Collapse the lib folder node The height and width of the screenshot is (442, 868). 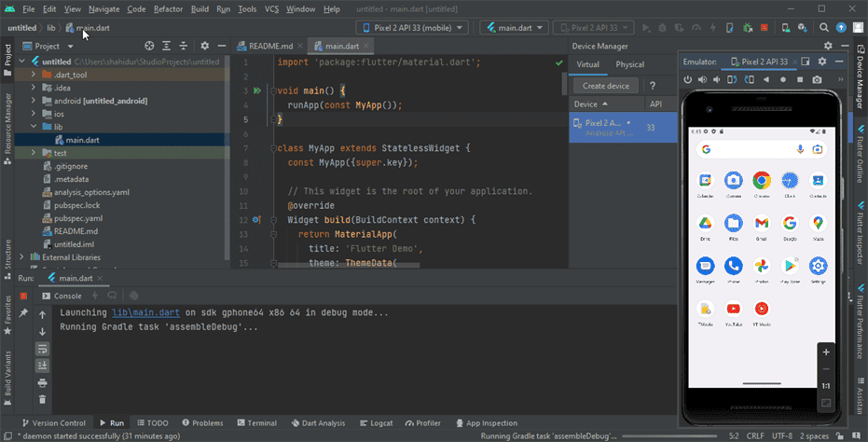tap(34, 127)
